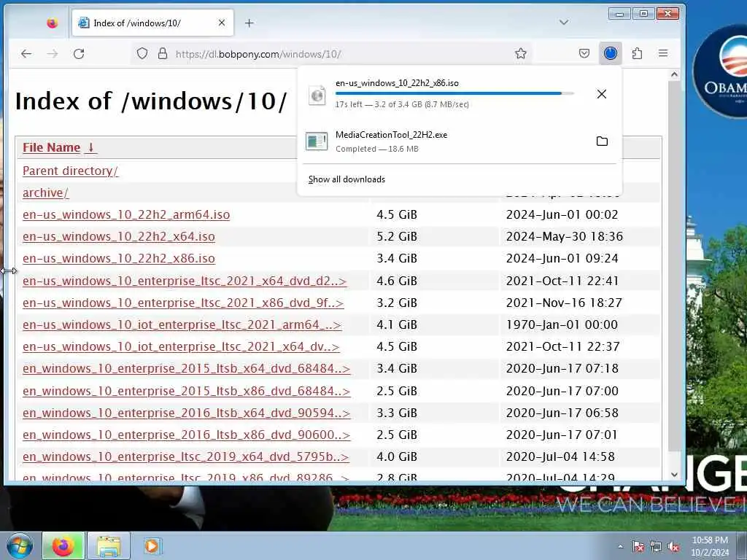Viewport: 747px width, 560px height.
Task: Select the 5.2 GiB size cell
Action: [x=397, y=237]
